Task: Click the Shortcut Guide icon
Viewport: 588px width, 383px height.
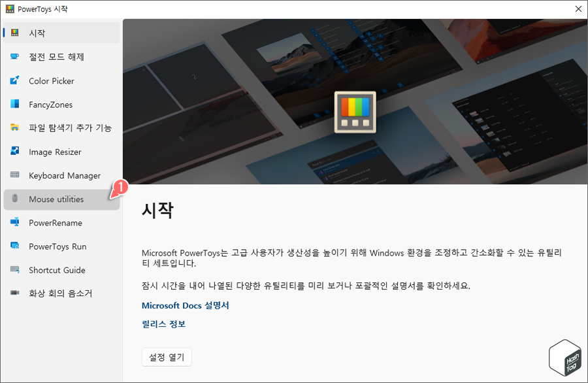Action: tap(14, 269)
